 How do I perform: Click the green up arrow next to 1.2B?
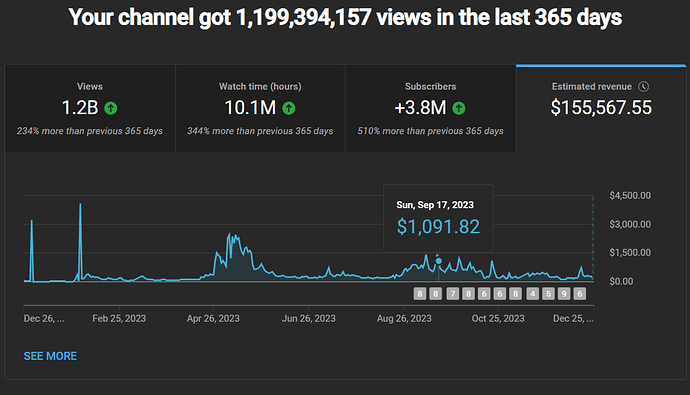click(x=110, y=108)
